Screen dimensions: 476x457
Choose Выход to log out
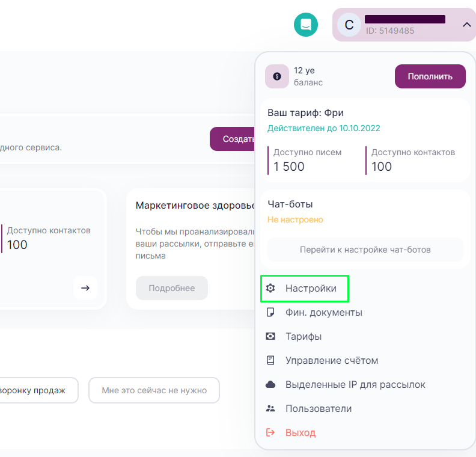[x=301, y=433]
